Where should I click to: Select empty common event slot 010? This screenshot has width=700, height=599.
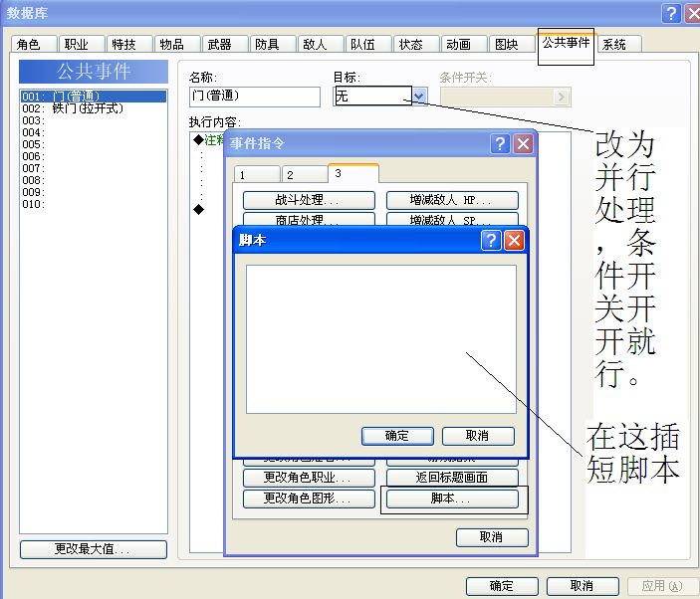click(94, 204)
